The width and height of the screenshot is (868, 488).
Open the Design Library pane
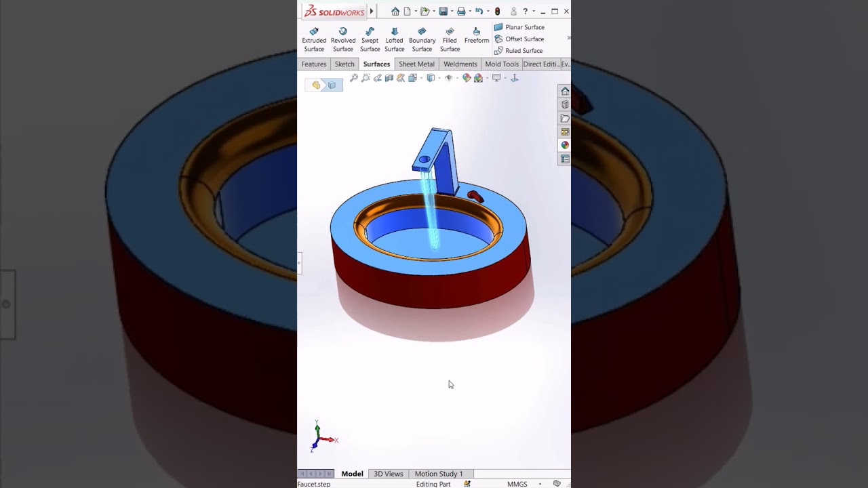(x=565, y=105)
